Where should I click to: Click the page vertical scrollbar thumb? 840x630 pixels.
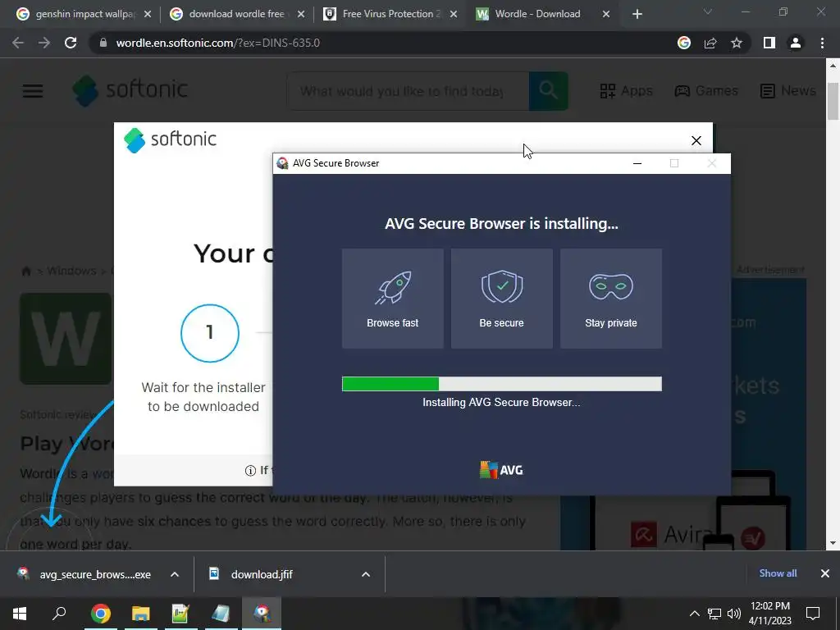click(833, 101)
